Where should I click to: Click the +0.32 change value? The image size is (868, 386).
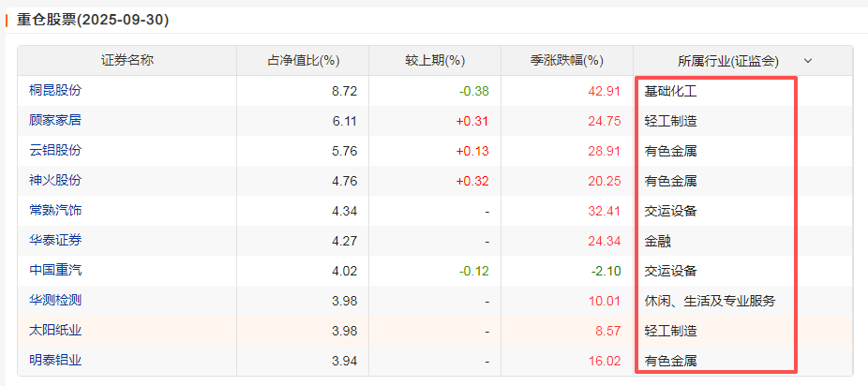click(472, 182)
